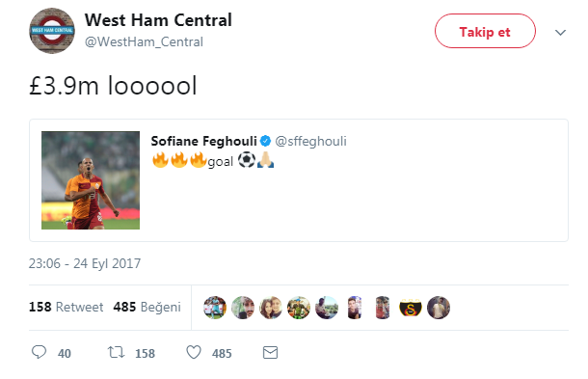Screen dimensions: 588x379
Task: Retweet using the retweet arrows icon
Action: tap(116, 352)
